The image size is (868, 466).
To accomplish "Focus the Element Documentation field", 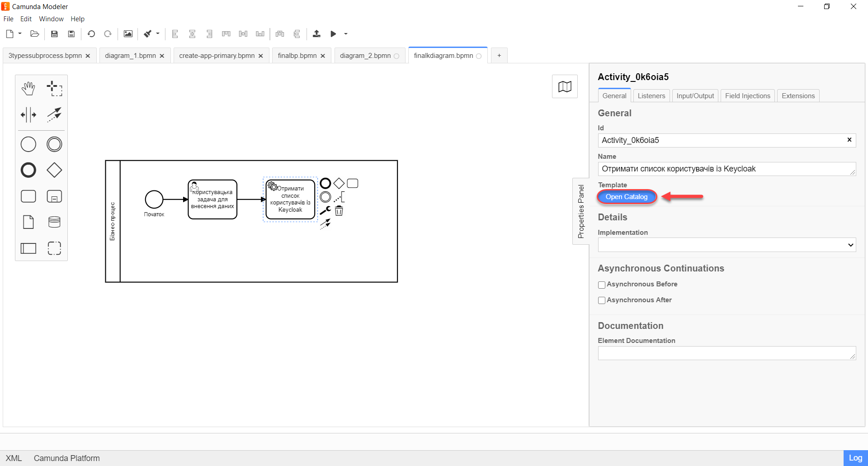I will pos(726,353).
